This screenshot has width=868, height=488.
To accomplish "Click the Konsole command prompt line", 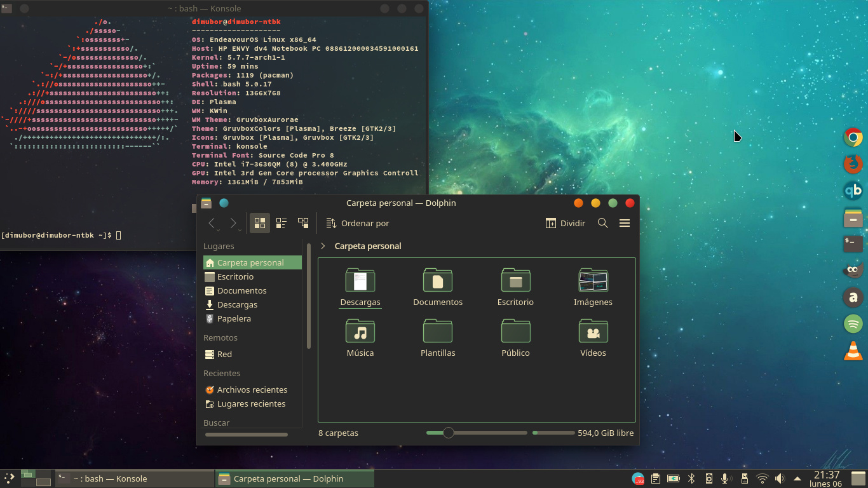I will point(60,235).
